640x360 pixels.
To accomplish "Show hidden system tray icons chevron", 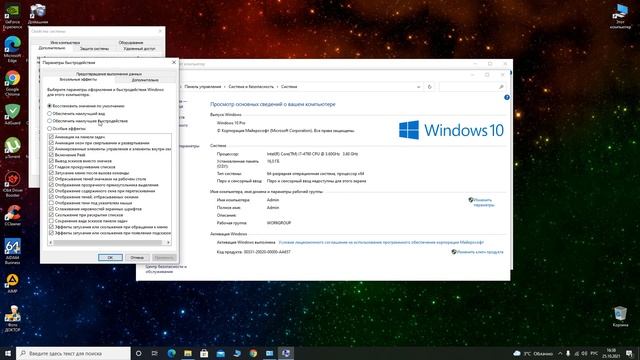I will click(560, 353).
